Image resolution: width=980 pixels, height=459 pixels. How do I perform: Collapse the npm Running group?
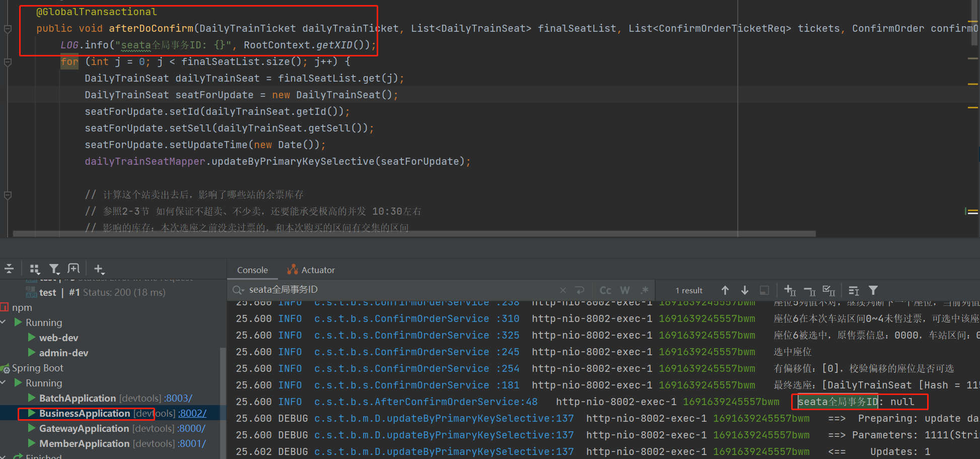4,322
